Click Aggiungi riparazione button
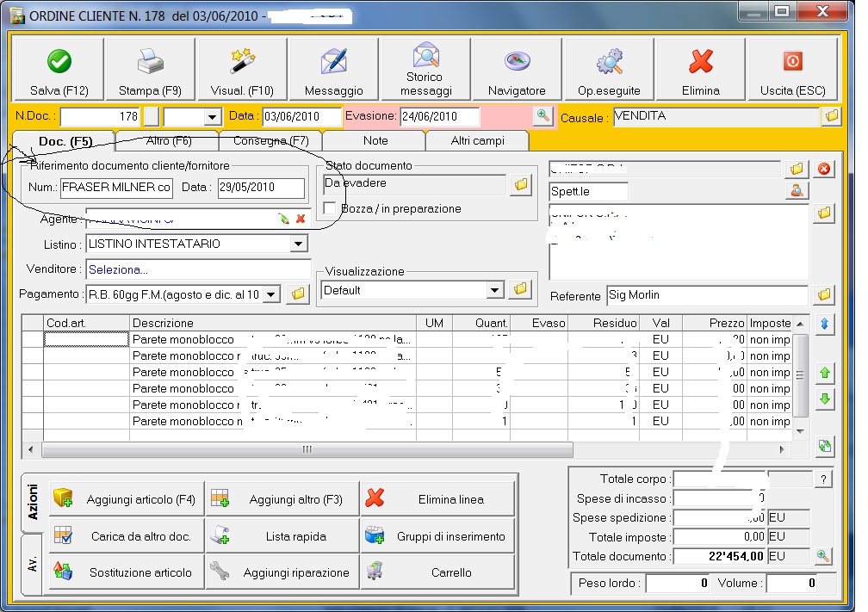Viewport: 868px width, 612px height. coord(282,572)
